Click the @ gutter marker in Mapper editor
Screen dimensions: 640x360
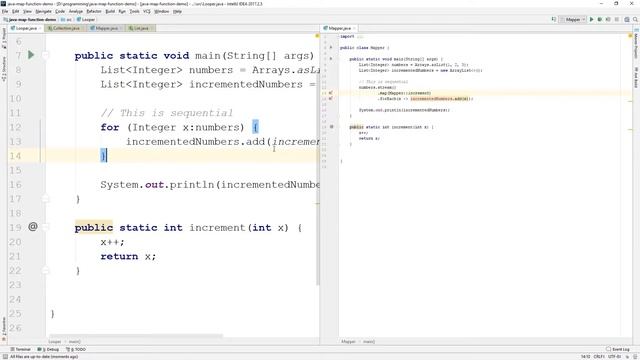(331, 127)
